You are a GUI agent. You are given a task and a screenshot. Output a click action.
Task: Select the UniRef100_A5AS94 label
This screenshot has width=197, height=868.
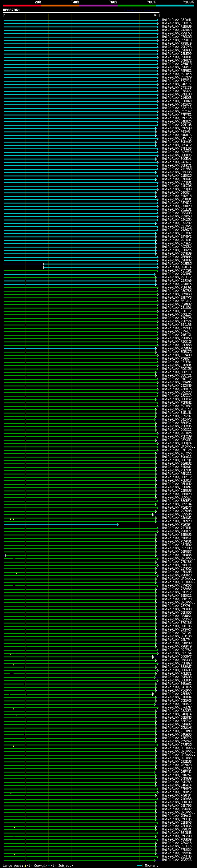tap(176, 525)
